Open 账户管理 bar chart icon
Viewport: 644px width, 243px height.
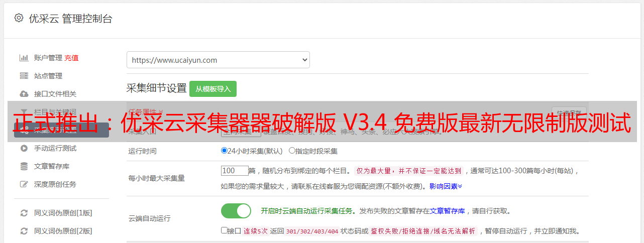[24, 58]
